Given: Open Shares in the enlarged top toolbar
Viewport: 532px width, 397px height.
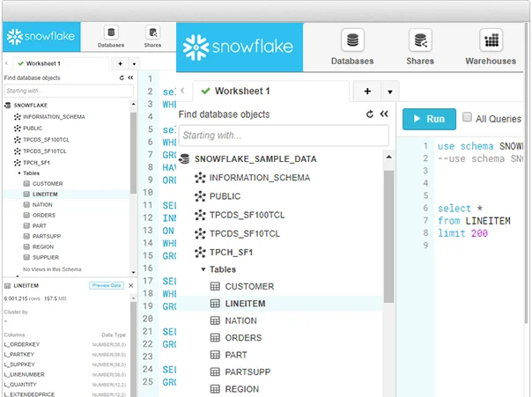Looking at the screenshot, I should [x=420, y=48].
